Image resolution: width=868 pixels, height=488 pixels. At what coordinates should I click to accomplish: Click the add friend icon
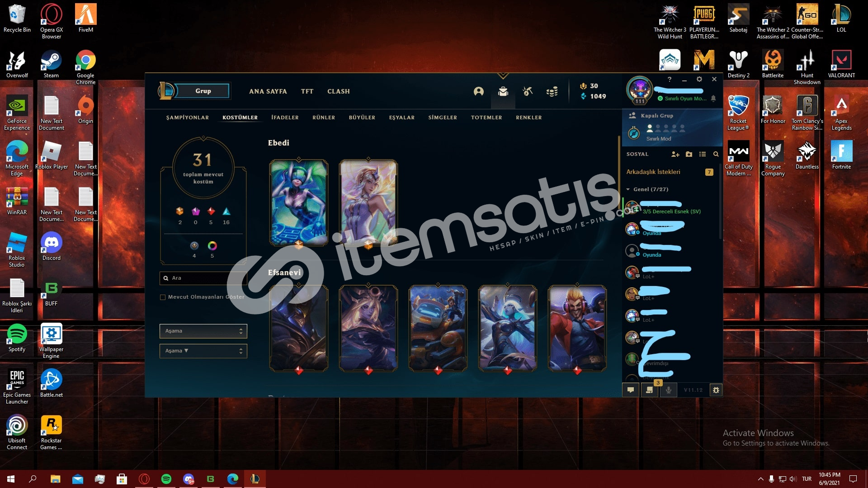(675, 155)
